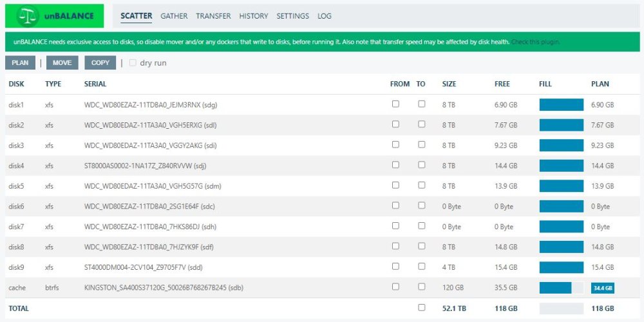The image size is (644, 322).
Task: Check FROM box for cache disk
Action: pyautogui.click(x=395, y=287)
